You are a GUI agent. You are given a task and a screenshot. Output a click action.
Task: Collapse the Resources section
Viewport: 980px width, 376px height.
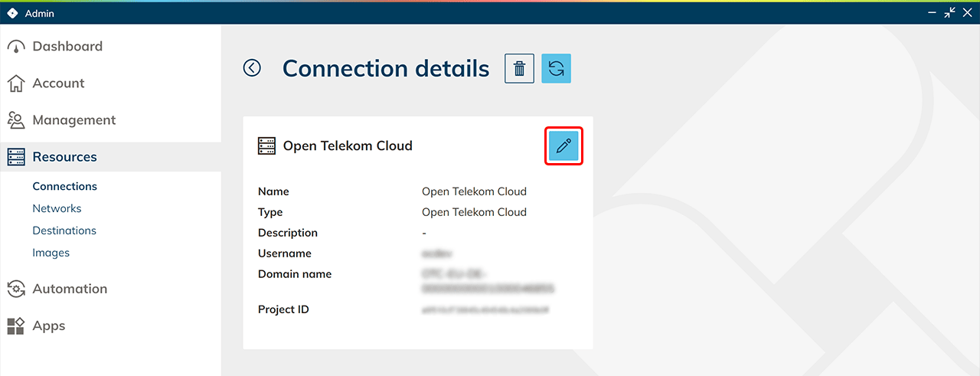(x=64, y=157)
